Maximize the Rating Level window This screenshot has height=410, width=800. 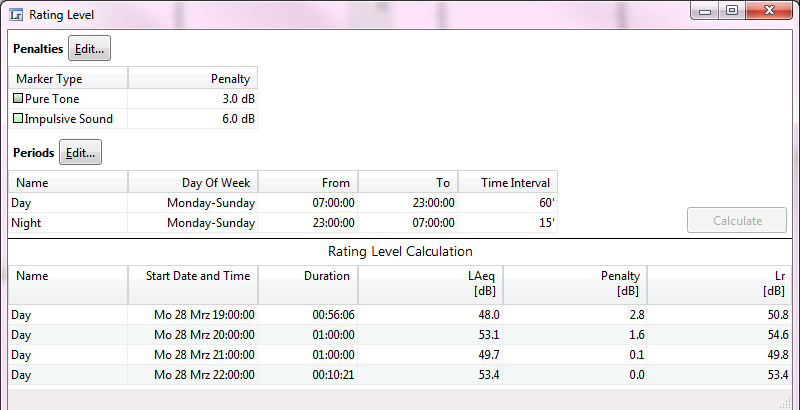732,11
